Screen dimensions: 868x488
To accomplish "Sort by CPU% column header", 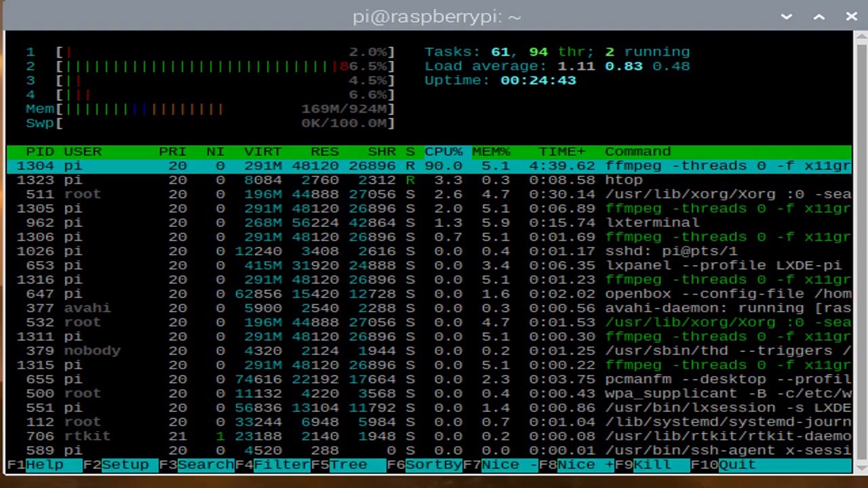I will [443, 152].
